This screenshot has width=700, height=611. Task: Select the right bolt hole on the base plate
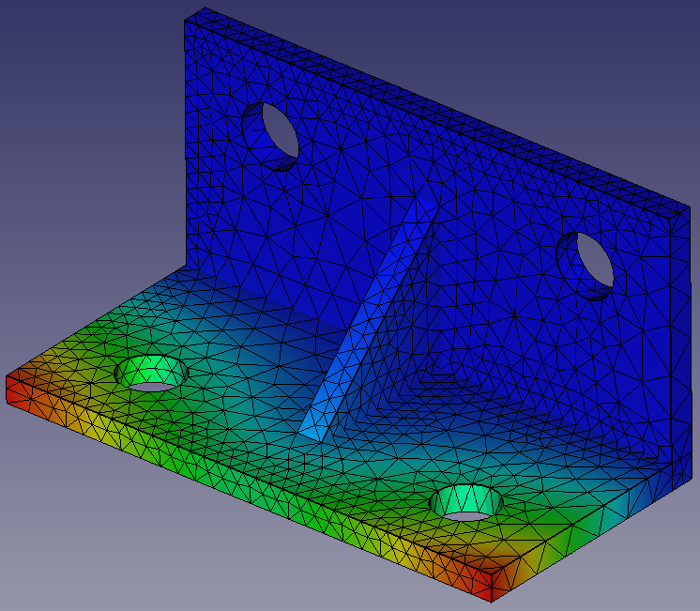(466, 504)
